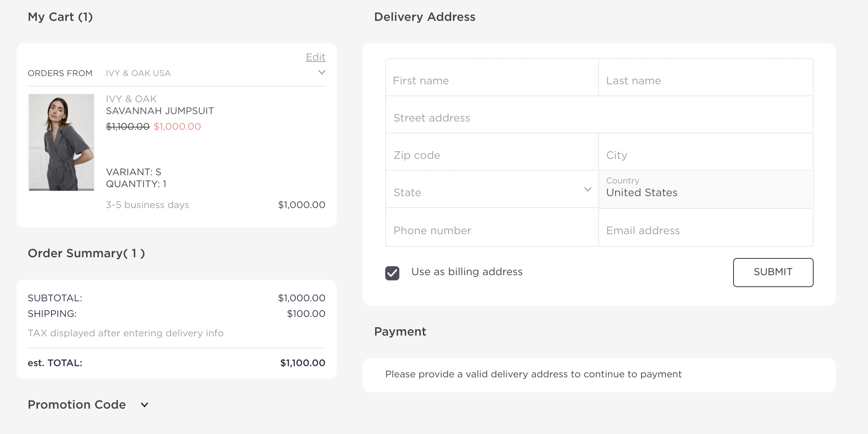This screenshot has height=434, width=868.
Task: Click the Edit cart link
Action: (x=315, y=57)
